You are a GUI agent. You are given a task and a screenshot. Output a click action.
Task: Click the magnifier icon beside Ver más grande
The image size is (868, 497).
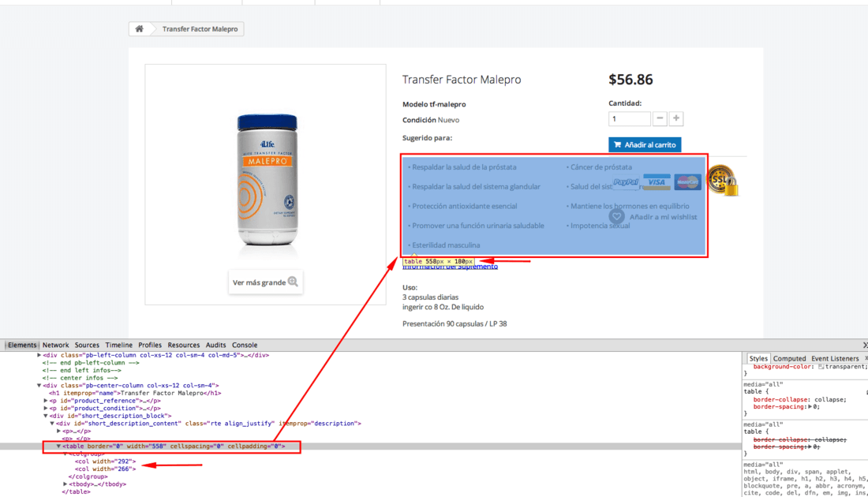point(293,282)
